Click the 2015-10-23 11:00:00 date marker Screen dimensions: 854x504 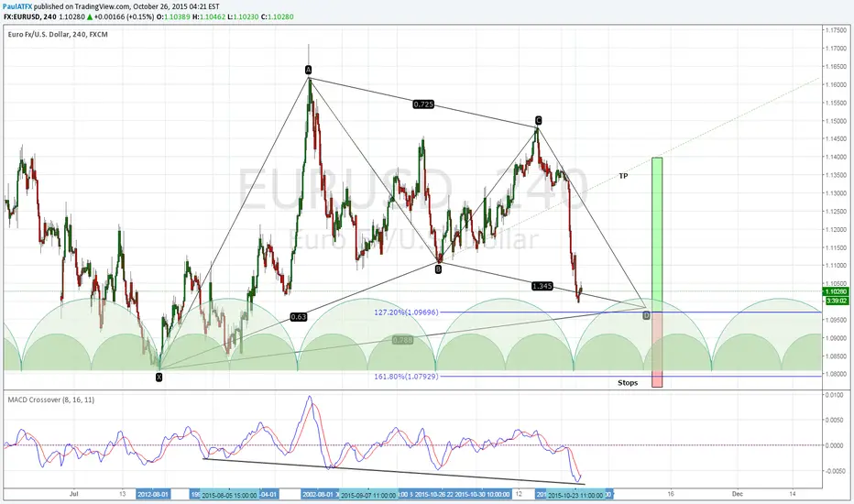click(x=575, y=495)
